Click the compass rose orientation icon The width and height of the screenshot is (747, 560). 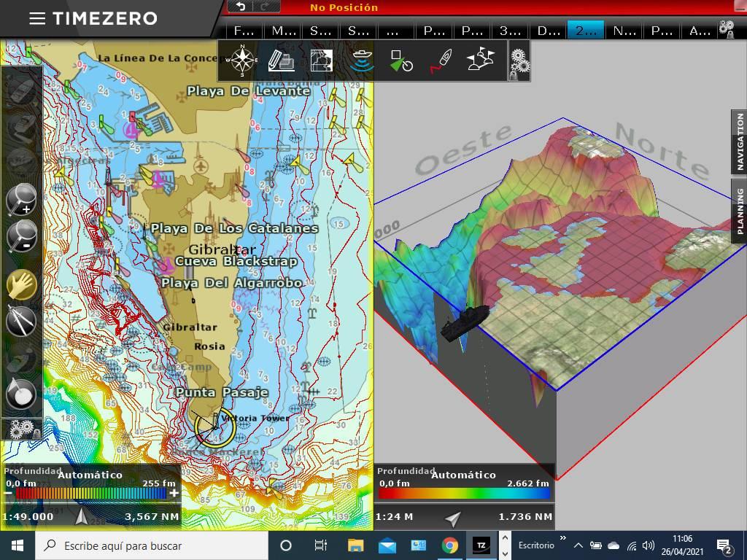[242, 60]
